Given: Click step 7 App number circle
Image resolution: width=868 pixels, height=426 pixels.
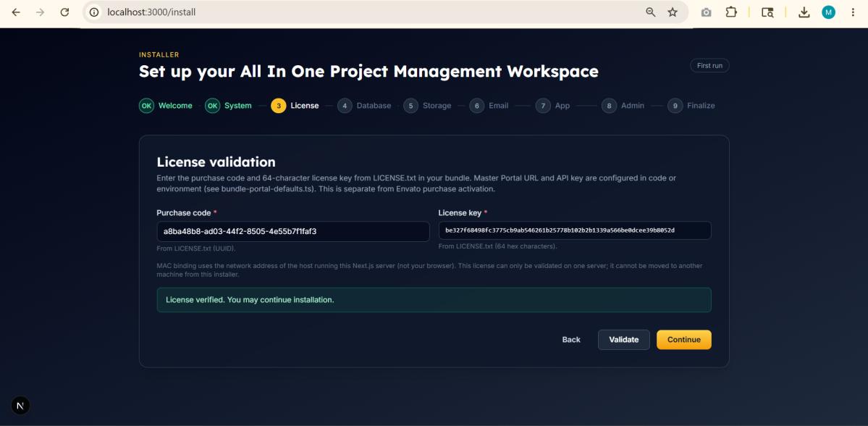Looking at the screenshot, I should pyautogui.click(x=543, y=106).
